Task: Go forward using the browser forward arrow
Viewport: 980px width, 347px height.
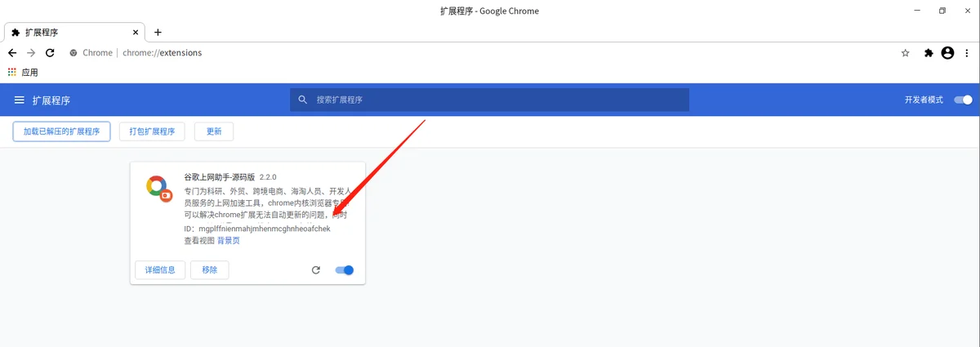Action: click(x=31, y=53)
